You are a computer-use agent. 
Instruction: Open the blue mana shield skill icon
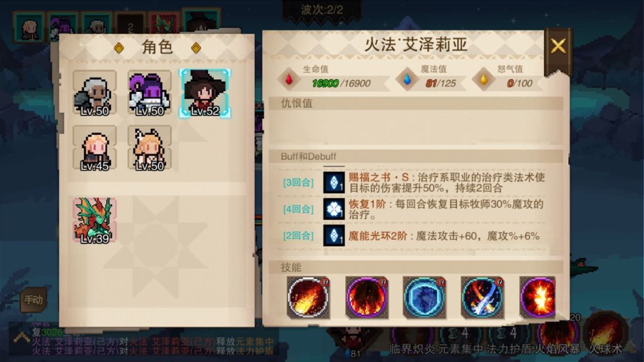(x=425, y=298)
